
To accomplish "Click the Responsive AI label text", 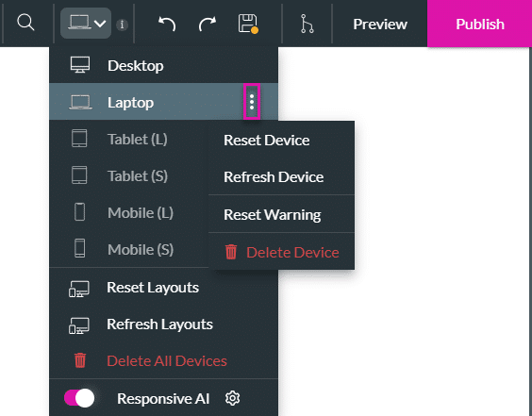I will tap(163, 398).
